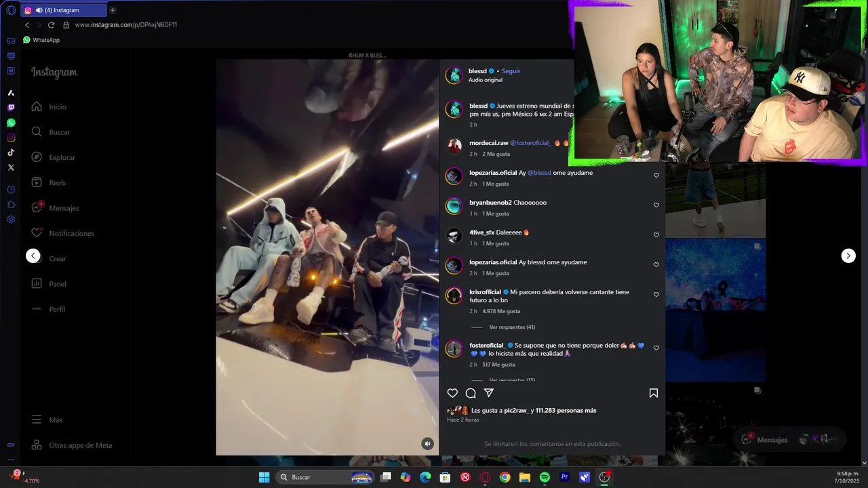Open Spotify from taskbar
Image resolution: width=868 pixels, height=488 pixels.
point(545,477)
